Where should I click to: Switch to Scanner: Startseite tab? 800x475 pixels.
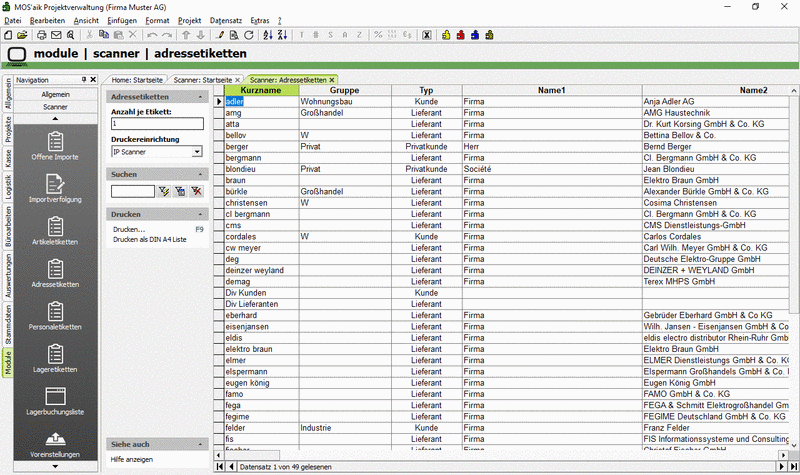click(x=203, y=80)
